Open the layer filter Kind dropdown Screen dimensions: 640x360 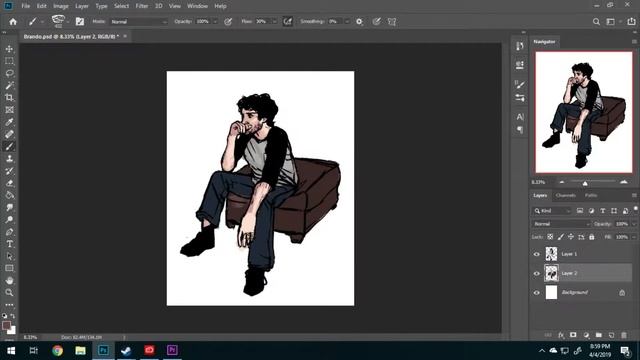pos(552,211)
